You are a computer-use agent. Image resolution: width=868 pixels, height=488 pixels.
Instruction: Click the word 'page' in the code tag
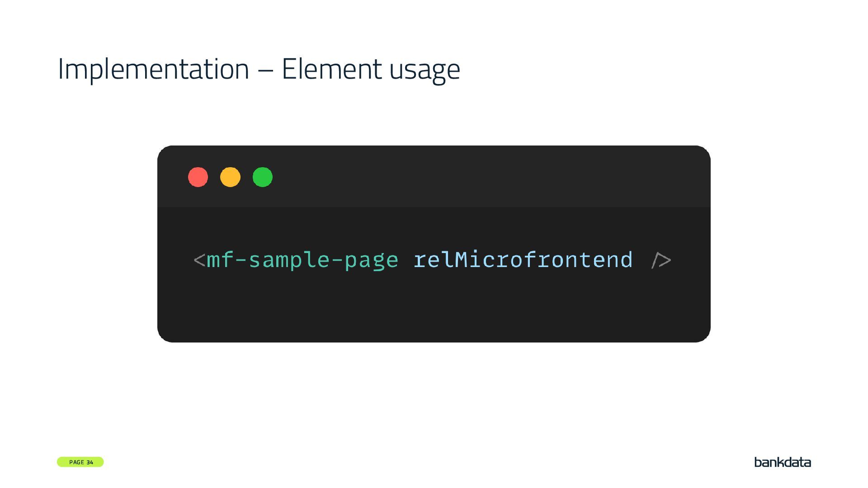tap(371, 261)
